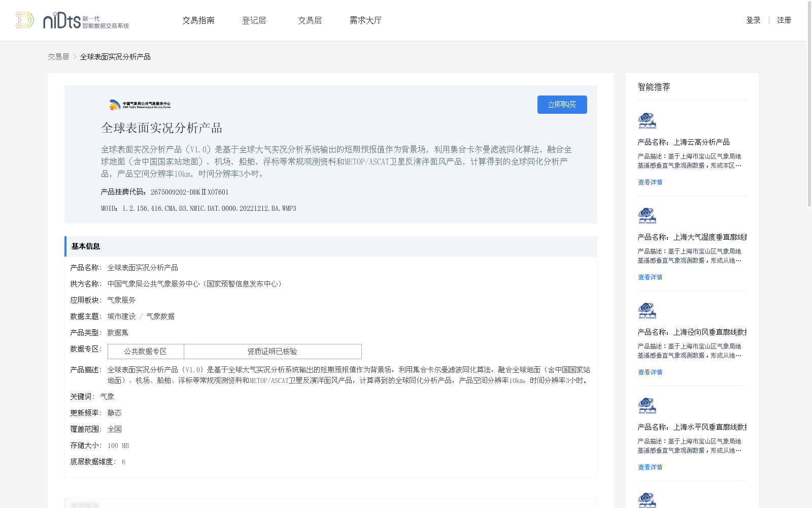
Task: Click the 资质证明已核验 cell
Action: tap(273, 352)
